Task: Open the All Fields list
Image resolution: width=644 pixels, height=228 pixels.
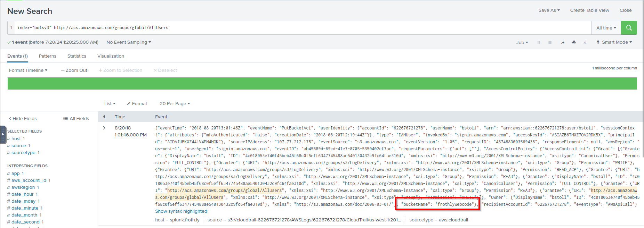Action: tap(76, 118)
